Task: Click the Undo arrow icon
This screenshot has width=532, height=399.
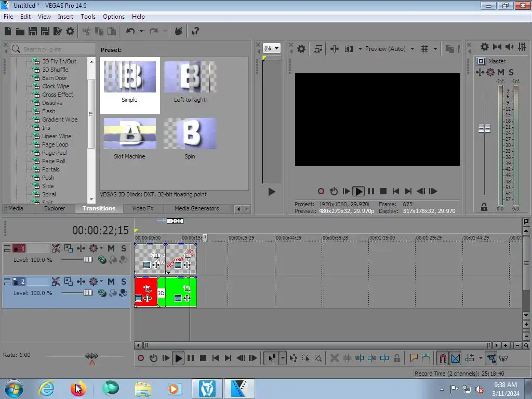Action: (x=130, y=31)
